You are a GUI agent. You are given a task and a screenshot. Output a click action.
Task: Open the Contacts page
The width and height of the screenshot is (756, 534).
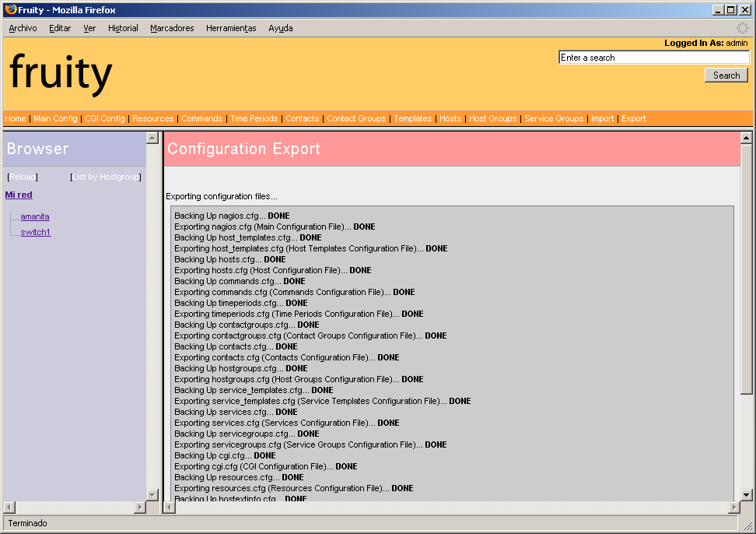pyautogui.click(x=303, y=118)
